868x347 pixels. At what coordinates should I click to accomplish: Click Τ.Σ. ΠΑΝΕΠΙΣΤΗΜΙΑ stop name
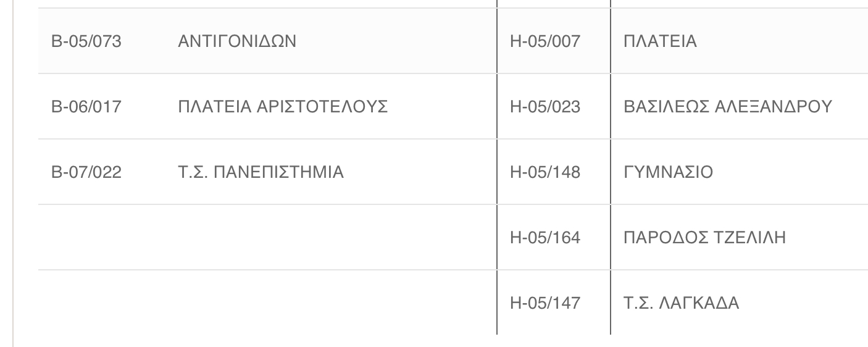pyautogui.click(x=261, y=172)
